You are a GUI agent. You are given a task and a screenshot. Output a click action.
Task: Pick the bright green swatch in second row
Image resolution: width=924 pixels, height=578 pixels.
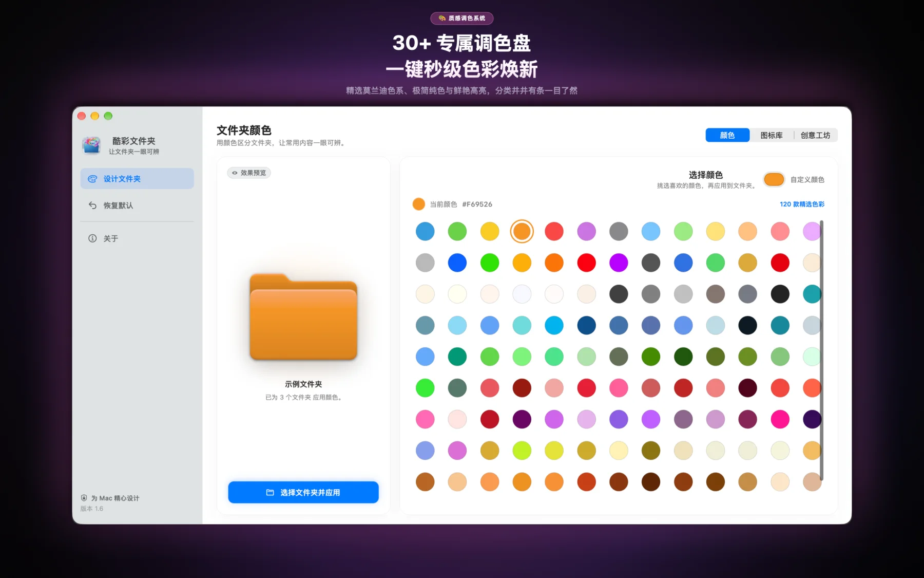(490, 263)
